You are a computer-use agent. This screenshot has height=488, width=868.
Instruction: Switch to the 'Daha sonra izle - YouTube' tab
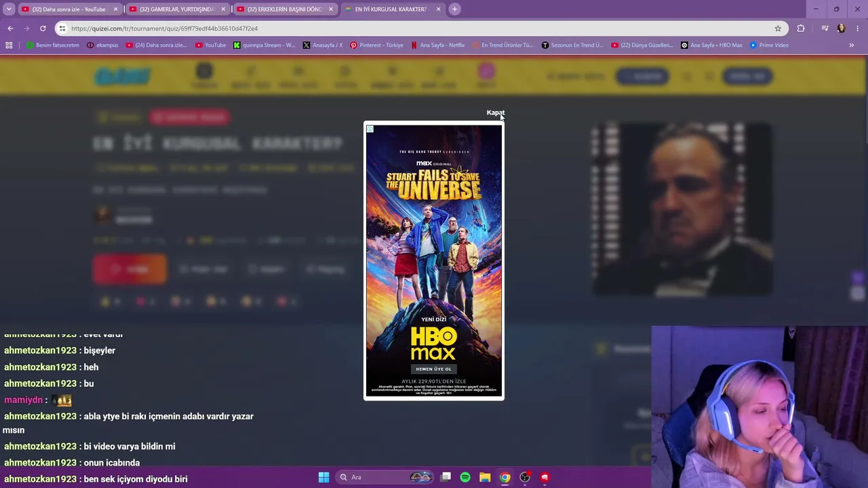click(x=68, y=9)
